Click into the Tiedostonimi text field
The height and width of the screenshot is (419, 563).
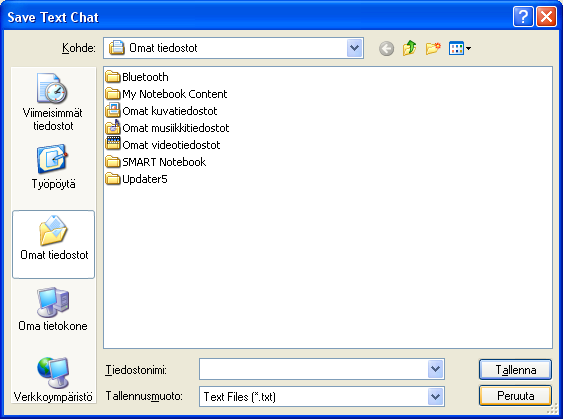(313, 369)
